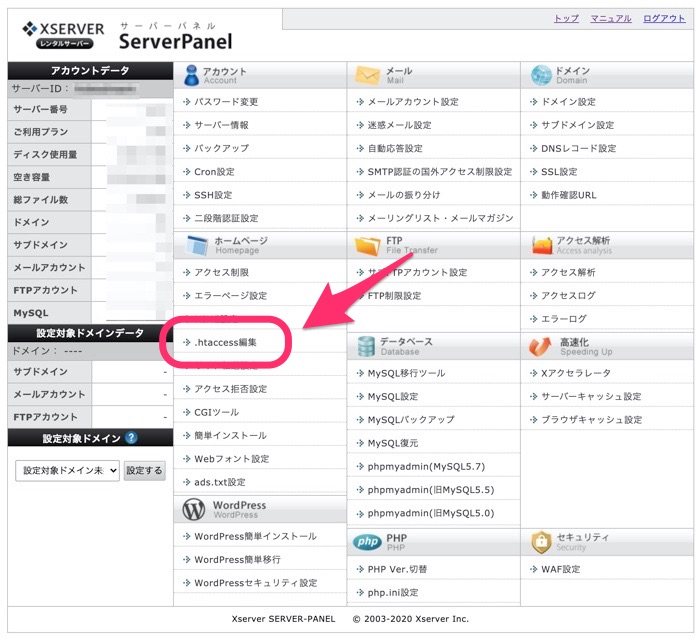Open メールの振り分け
Viewport: 700px width, 640px height.
(404, 195)
